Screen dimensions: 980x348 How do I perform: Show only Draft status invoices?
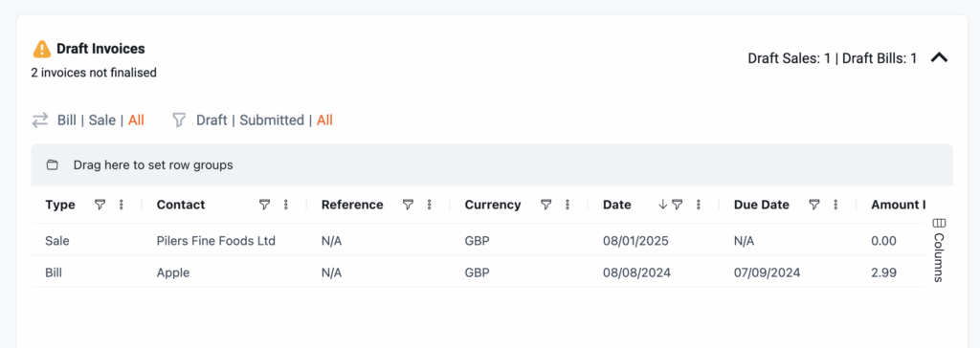[212, 120]
